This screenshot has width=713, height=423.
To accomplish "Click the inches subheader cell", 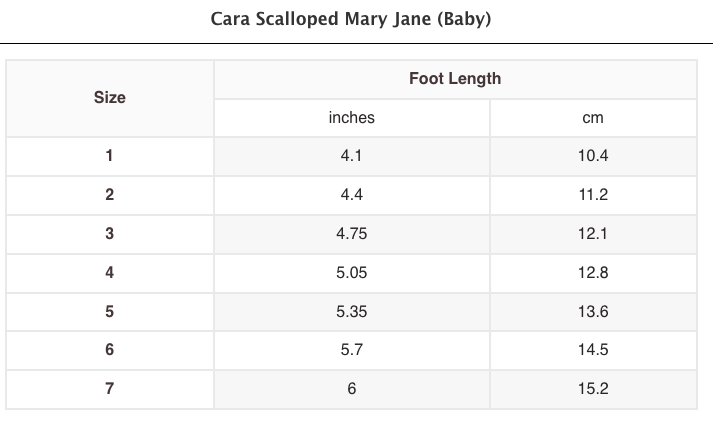I will coord(352,118).
